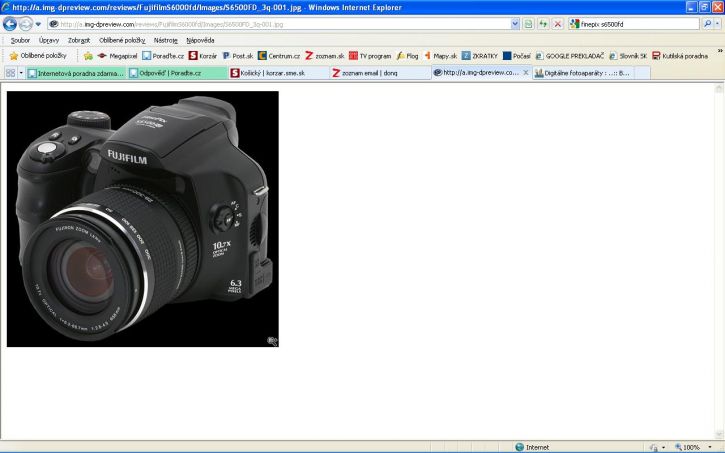This screenshot has width=725, height=453.
Task: Click the Google search provider icon
Action: [574, 24]
